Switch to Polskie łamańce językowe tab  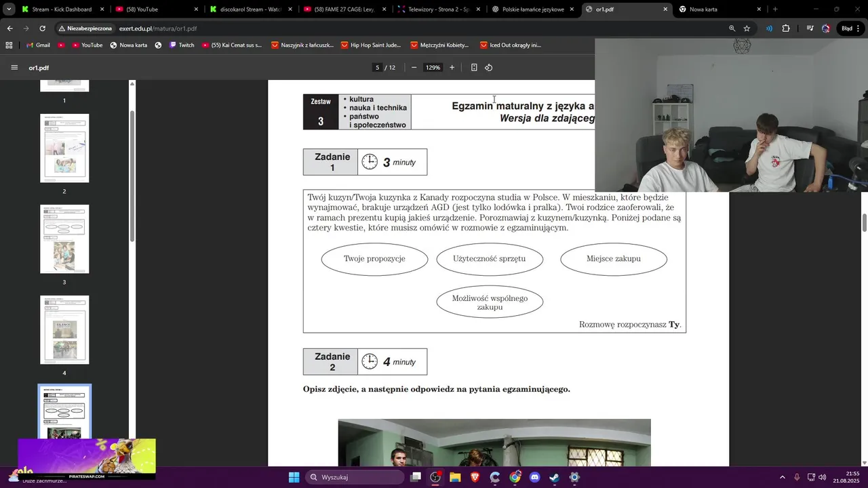(x=533, y=9)
